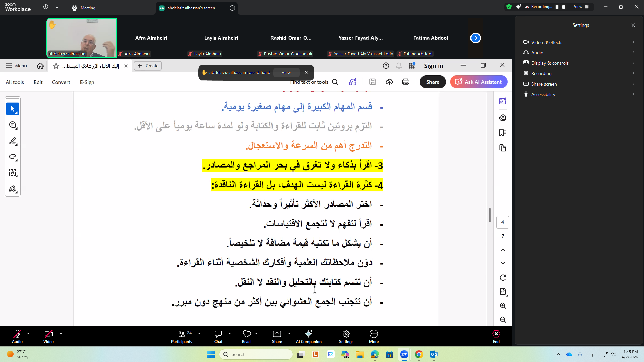Click View on raised hand notification
The width and height of the screenshot is (644, 362).
(x=286, y=73)
